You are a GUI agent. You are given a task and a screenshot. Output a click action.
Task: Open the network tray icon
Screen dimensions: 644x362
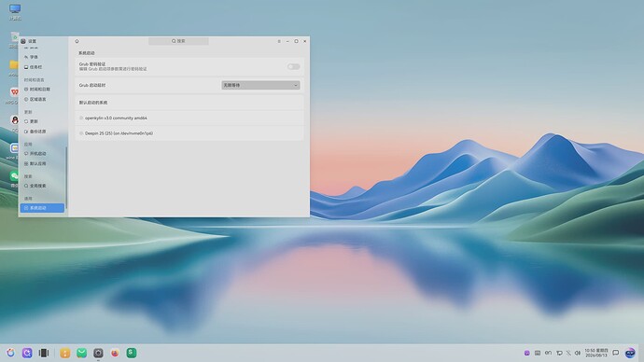[559, 353]
